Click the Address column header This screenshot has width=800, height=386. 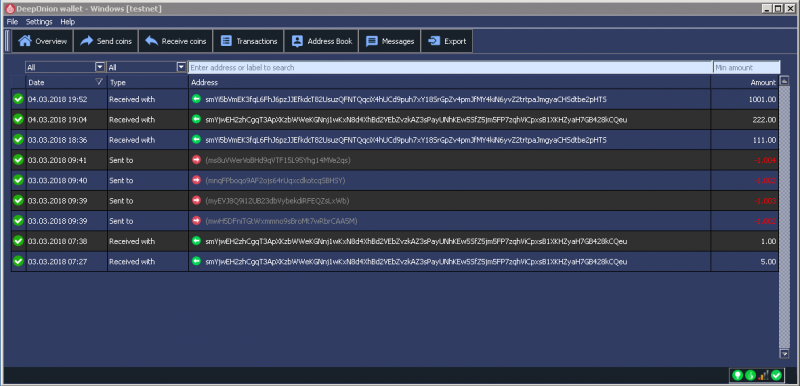[x=449, y=82]
